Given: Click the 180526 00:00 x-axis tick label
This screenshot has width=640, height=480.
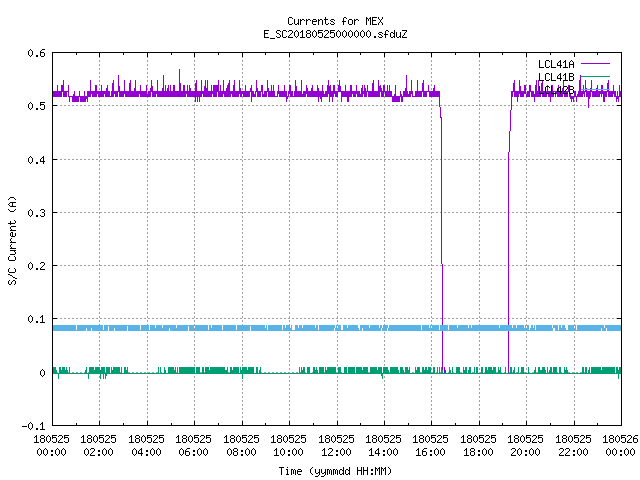Looking at the screenshot, I should 620,445.
